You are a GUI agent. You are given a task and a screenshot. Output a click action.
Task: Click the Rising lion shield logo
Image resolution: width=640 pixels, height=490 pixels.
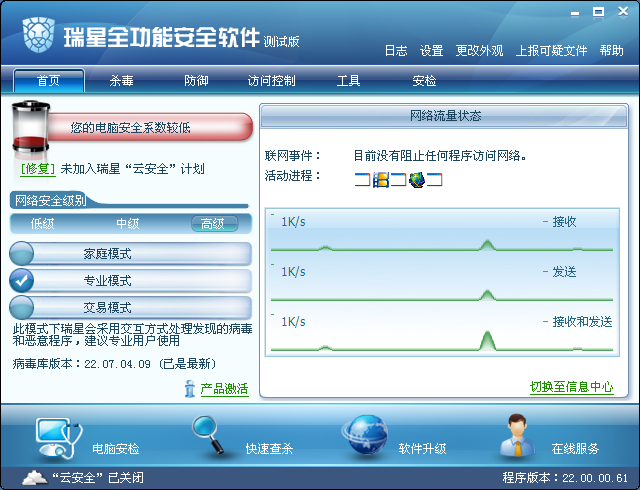(39, 35)
